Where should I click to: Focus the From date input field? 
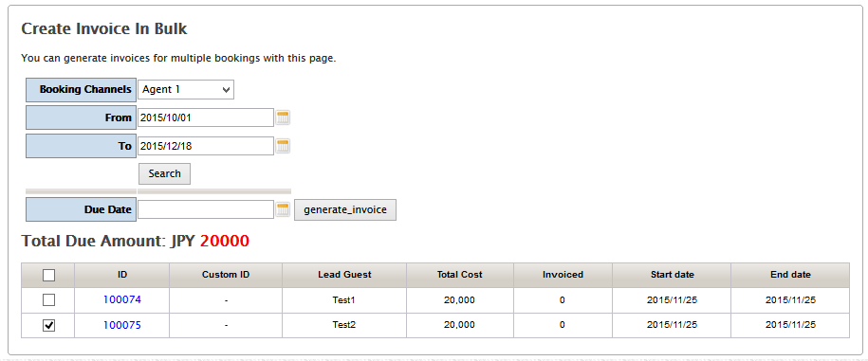(x=206, y=117)
